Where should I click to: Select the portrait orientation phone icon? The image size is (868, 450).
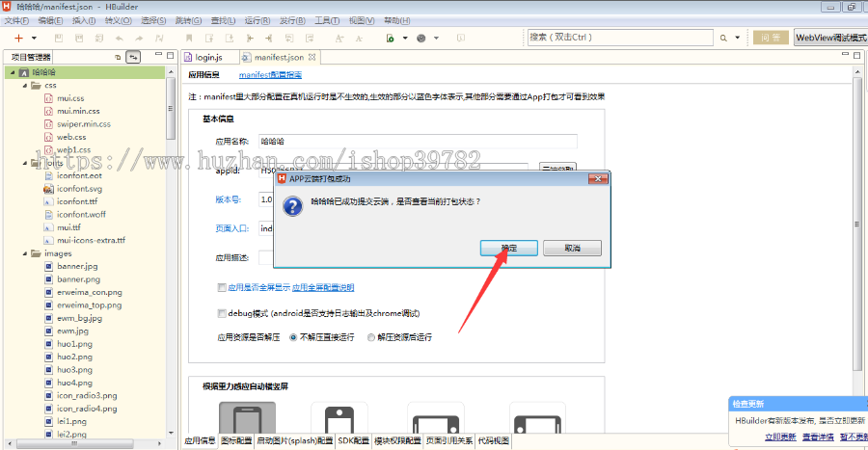248,418
